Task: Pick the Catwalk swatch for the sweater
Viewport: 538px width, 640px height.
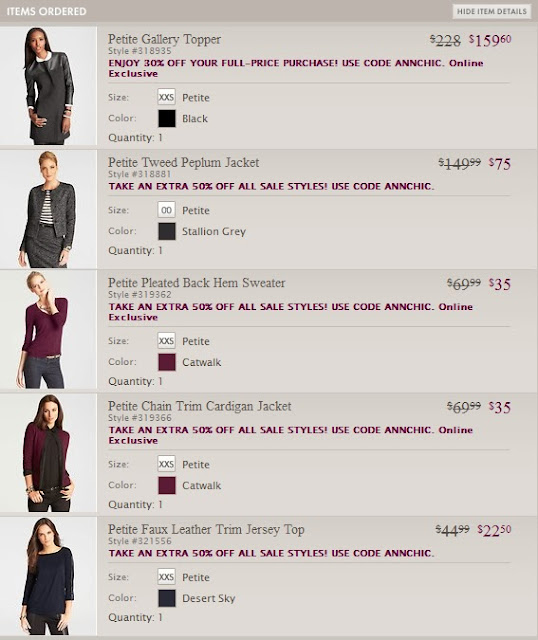Action: 167,362
